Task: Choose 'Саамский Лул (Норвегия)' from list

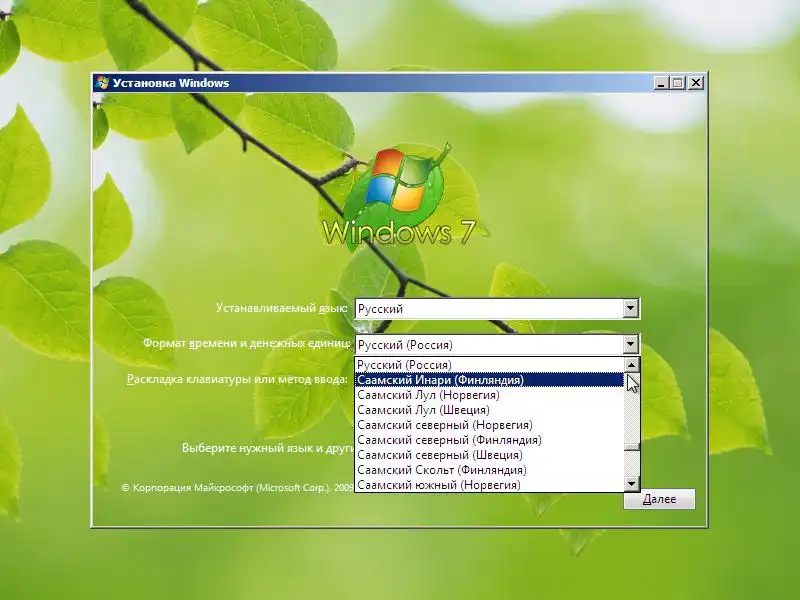Action: coord(489,395)
